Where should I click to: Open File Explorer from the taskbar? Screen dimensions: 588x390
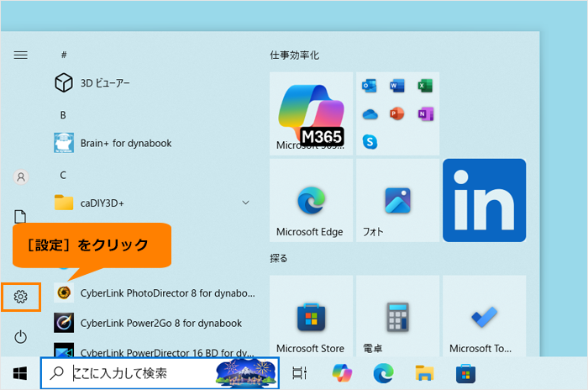click(x=424, y=373)
